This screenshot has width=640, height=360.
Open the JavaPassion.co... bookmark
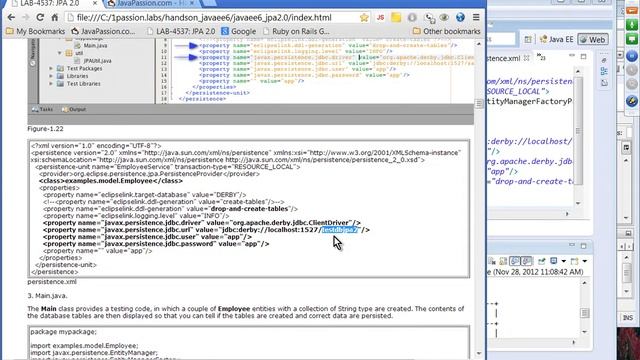pyautogui.click(x=103, y=31)
